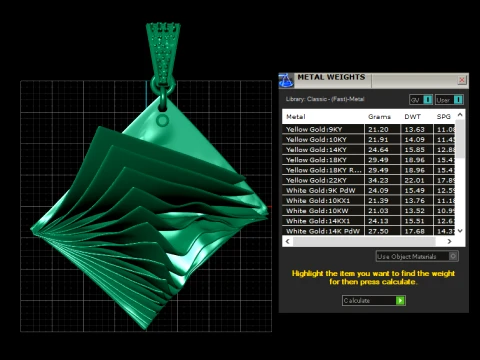This screenshot has width=480, height=360.
Task: Toggle the User library switch
Action: tap(449, 100)
